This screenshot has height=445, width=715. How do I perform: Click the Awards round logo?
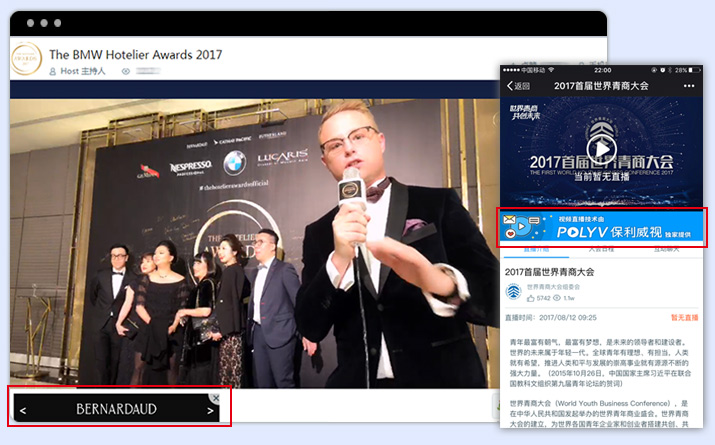click(x=27, y=60)
